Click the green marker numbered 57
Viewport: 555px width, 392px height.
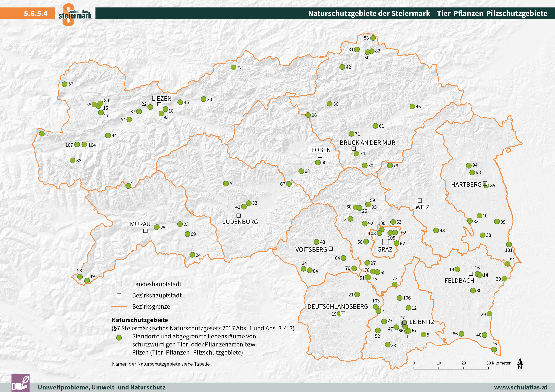click(65, 84)
